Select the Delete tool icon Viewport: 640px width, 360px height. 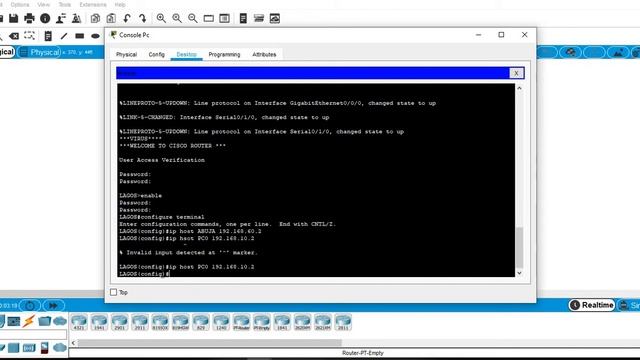[x=14, y=36]
